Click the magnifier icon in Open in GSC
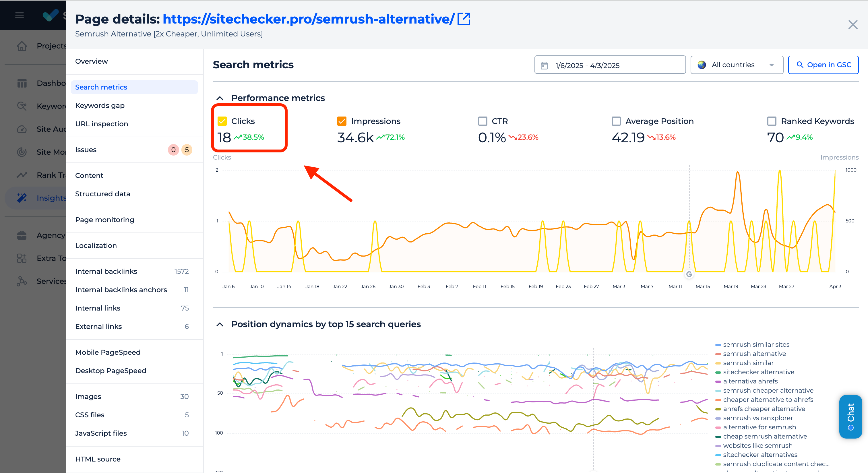The height and width of the screenshot is (473, 868). (800, 65)
